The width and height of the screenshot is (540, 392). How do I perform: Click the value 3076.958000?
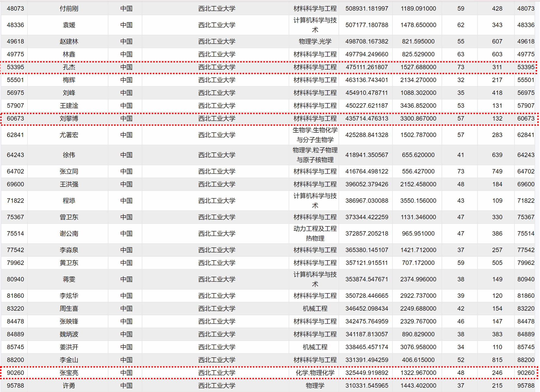tap(418, 347)
